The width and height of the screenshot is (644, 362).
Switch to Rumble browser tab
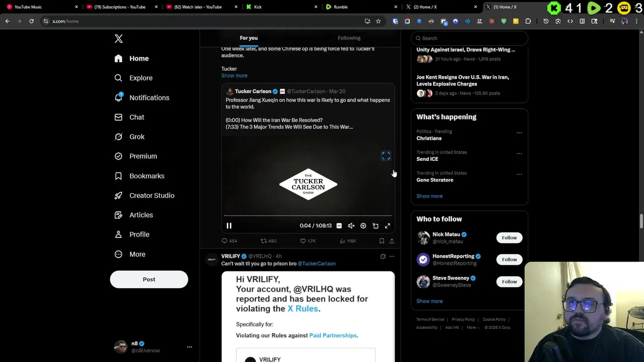click(x=361, y=7)
